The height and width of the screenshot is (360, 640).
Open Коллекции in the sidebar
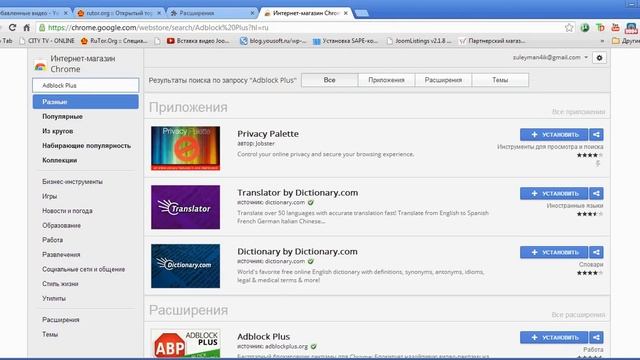click(x=60, y=160)
